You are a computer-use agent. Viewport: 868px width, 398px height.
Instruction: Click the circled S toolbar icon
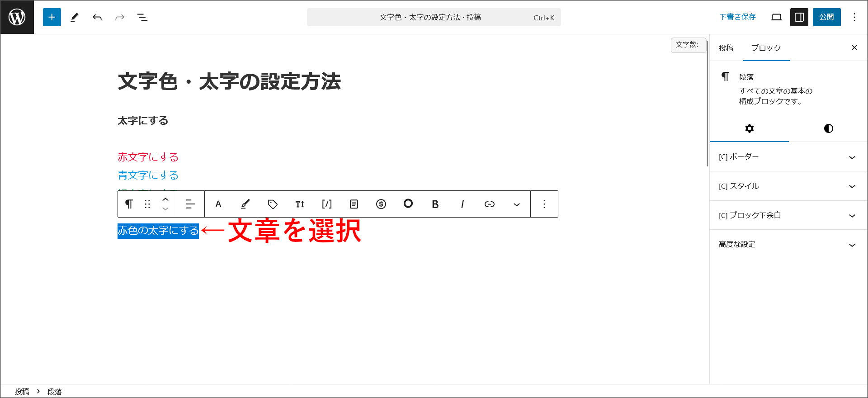[381, 204]
